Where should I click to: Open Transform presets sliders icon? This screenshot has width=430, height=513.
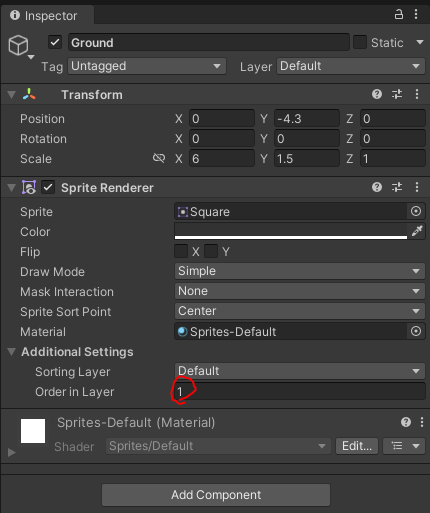point(397,94)
